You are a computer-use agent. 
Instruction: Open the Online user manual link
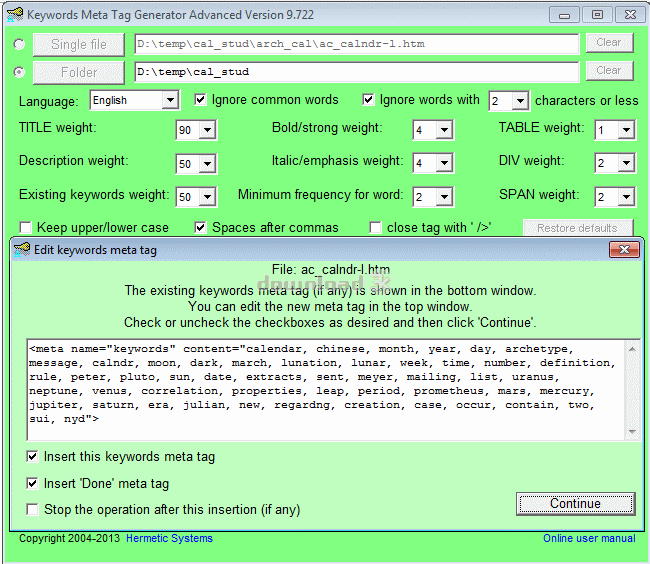589,538
